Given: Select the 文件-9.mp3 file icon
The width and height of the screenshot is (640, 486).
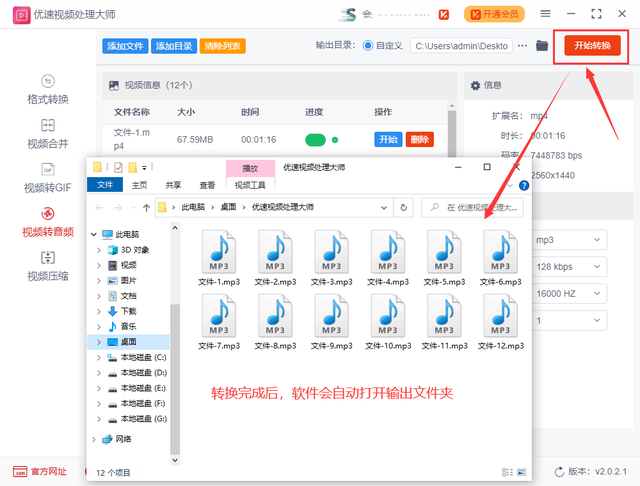Looking at the screenshot, I should [332, 315].
